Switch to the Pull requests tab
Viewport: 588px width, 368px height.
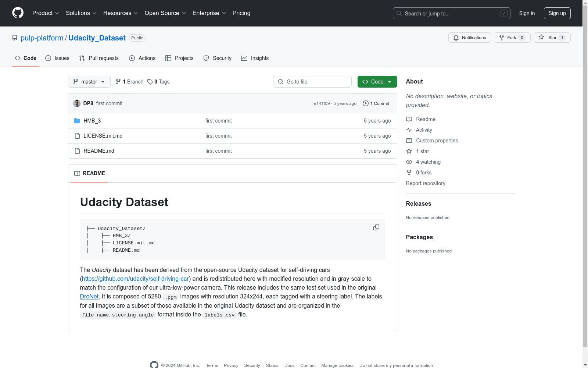(x=99, y=58)
